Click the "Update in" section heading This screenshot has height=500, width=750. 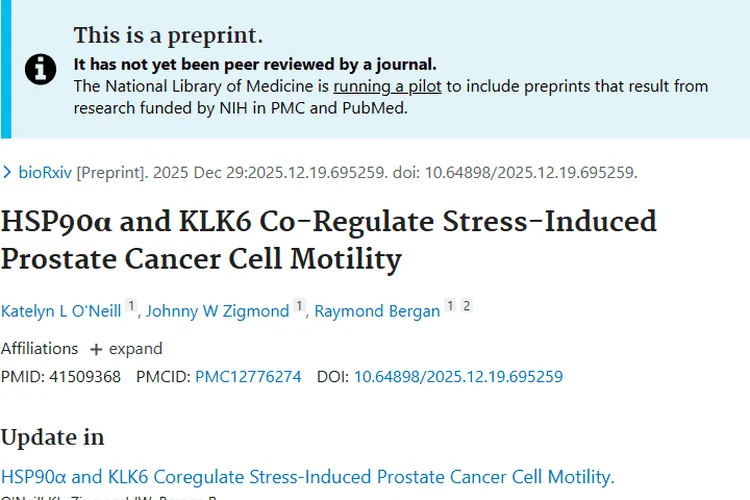pyautogui.click(x=52, y=437)
